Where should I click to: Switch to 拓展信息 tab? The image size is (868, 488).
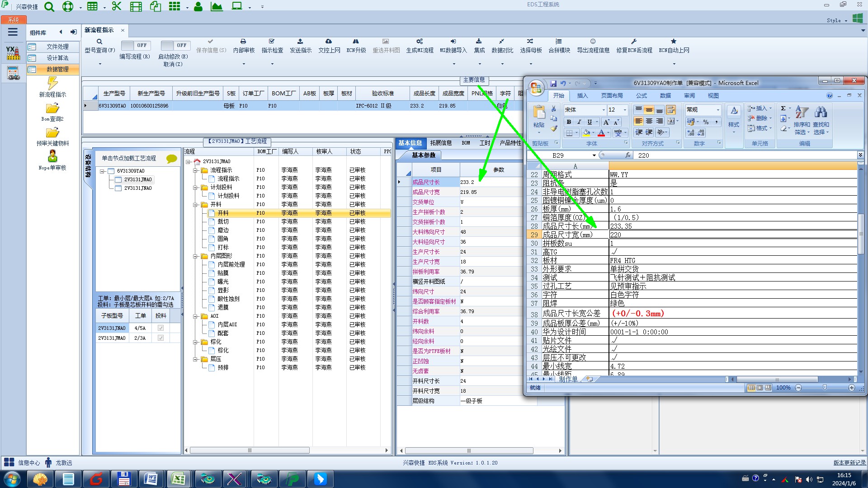pos(441,143)
